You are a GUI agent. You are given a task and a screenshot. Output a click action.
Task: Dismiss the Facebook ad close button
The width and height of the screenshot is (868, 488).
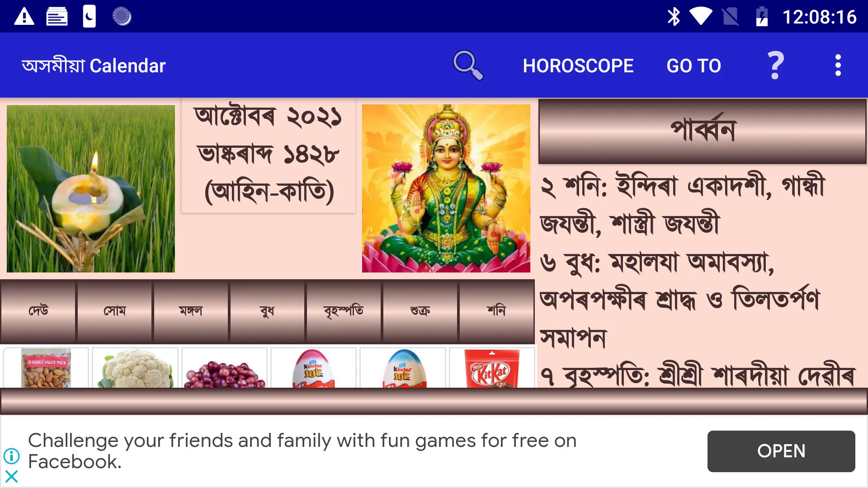[x=11, y=476]
